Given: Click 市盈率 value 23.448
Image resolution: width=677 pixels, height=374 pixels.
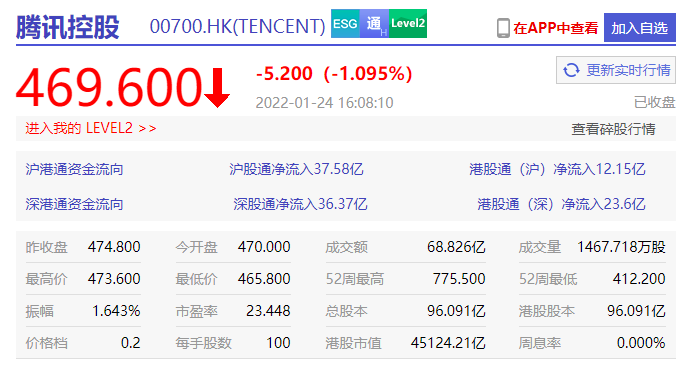Looking at the screenshot, I should click(x=268, y=311).
